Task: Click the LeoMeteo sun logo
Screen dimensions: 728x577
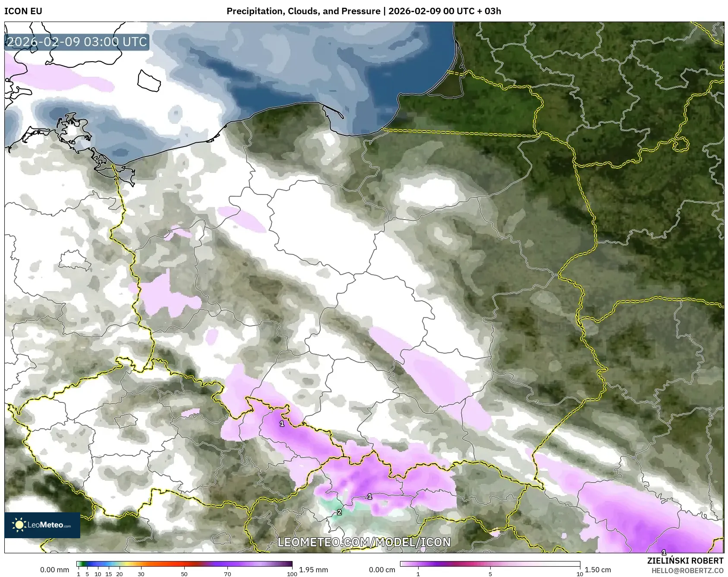Action: point(19,525)
